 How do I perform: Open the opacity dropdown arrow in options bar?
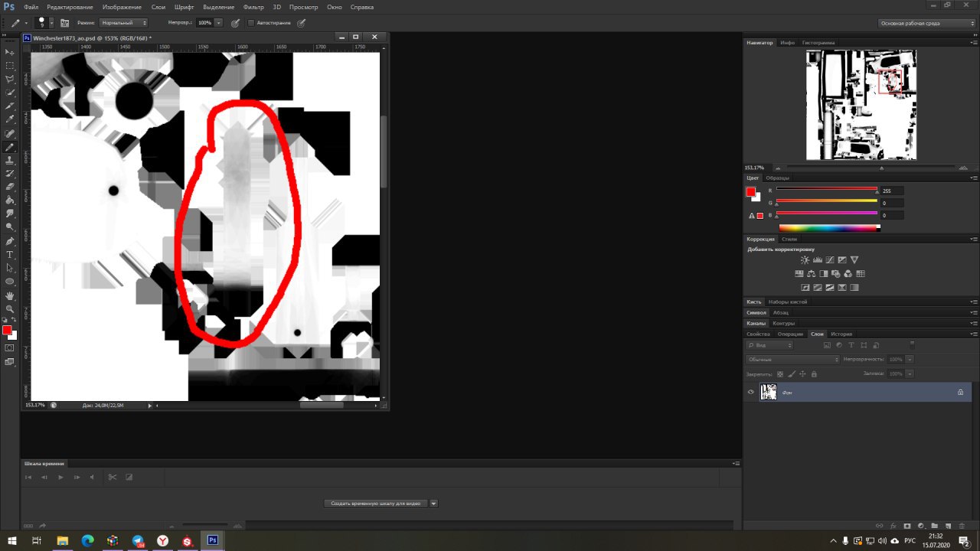[x=218, y=23]
